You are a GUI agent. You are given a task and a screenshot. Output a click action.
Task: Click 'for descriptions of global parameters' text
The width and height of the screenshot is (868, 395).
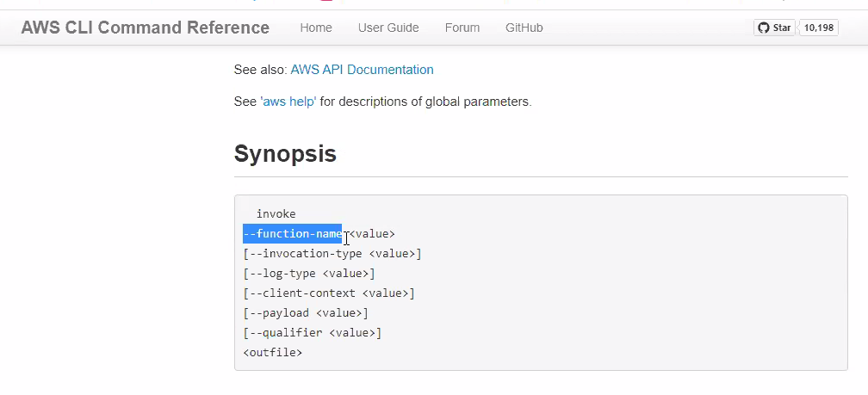[425, 102]
